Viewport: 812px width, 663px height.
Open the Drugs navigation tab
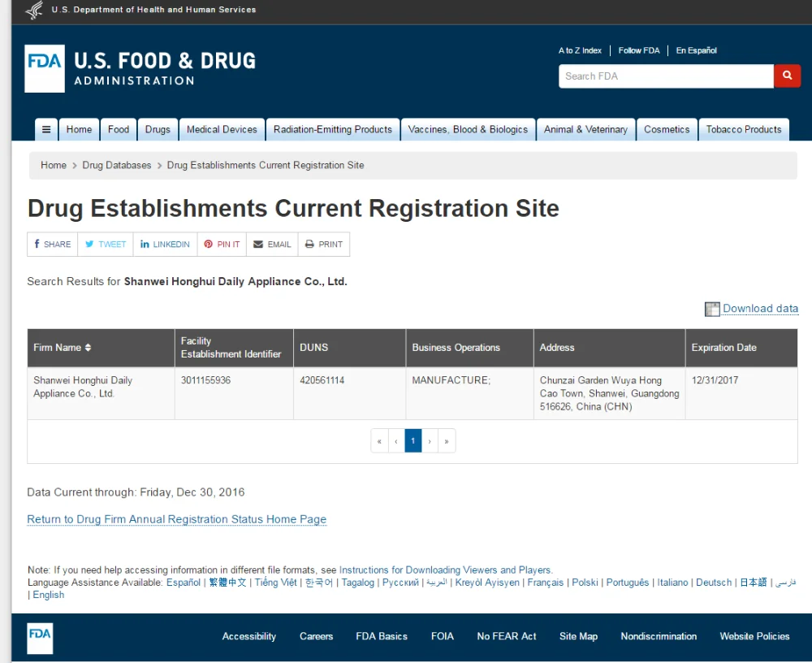[x=158, y=129]
